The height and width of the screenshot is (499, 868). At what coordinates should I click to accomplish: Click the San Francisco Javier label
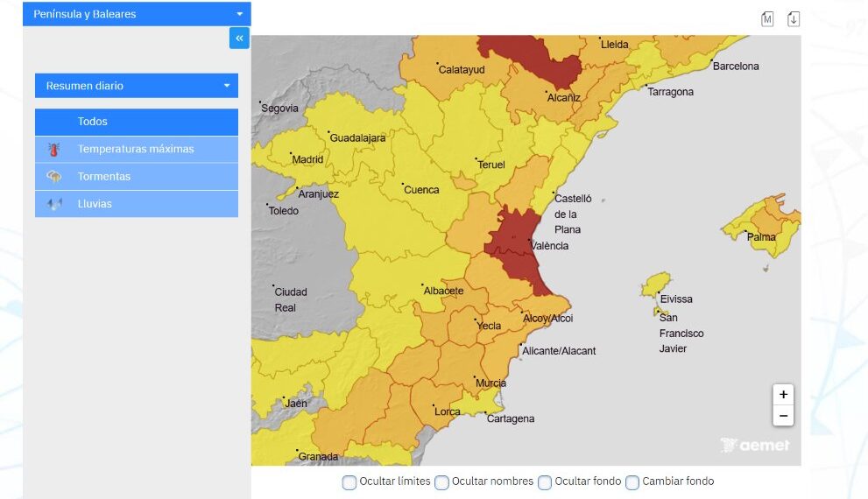tap(681, 333)
